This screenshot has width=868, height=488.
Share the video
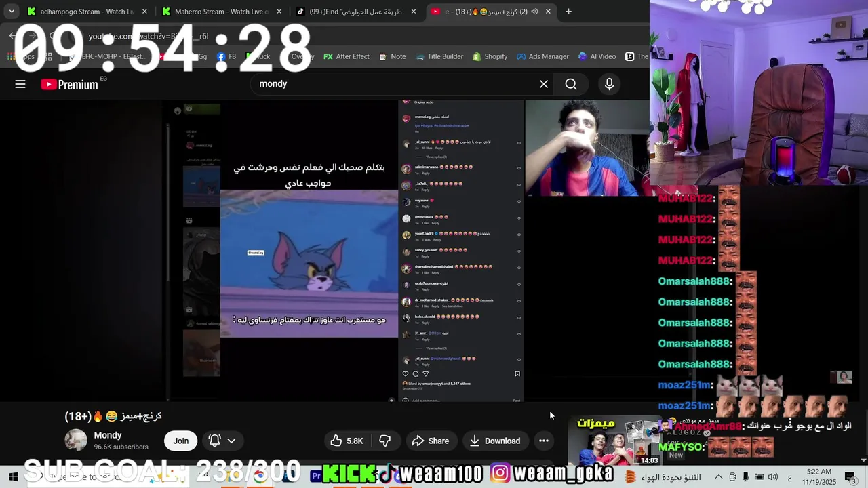click(x=431, y=441)
